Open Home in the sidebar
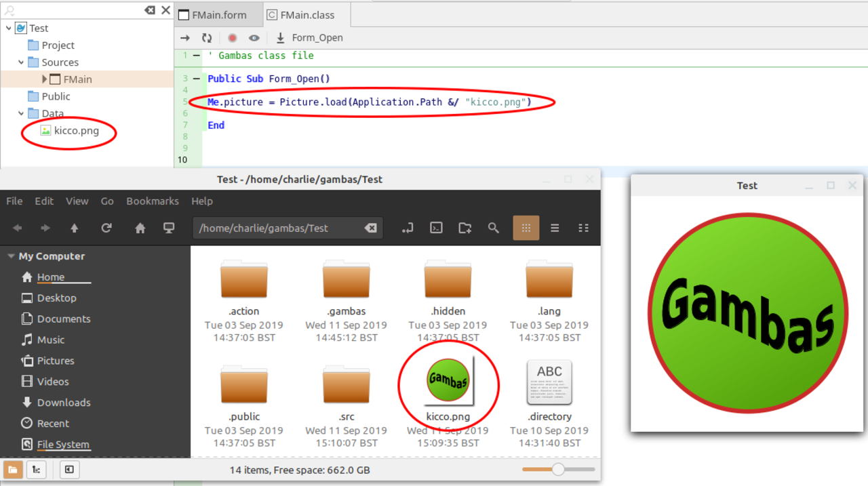This screenshot has width=868, height=486. coord(51,277)
